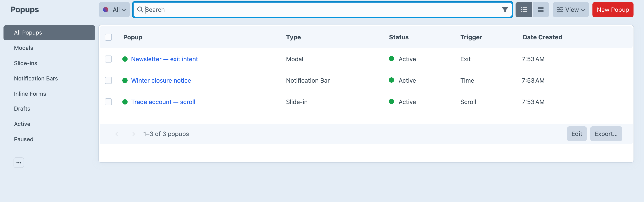Sort by the Status column header
Screen dimensions: 644x202
[x=399, y=37]
